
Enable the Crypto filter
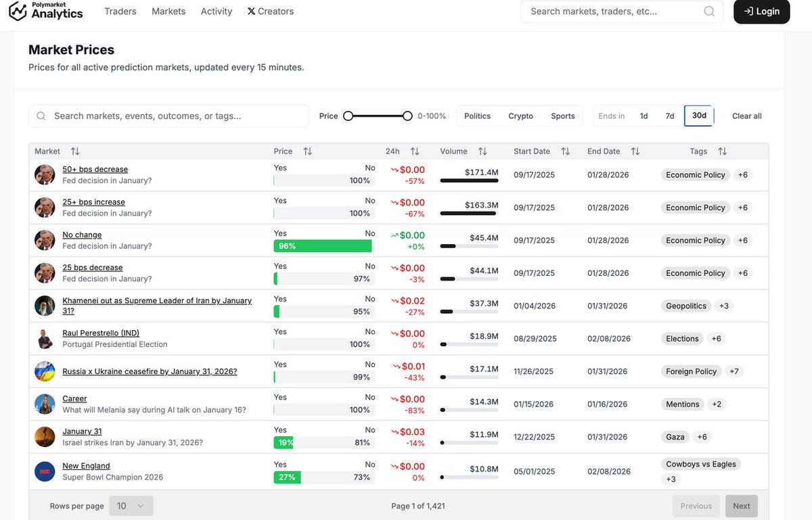pyautogui.click(x=520, y=116)
